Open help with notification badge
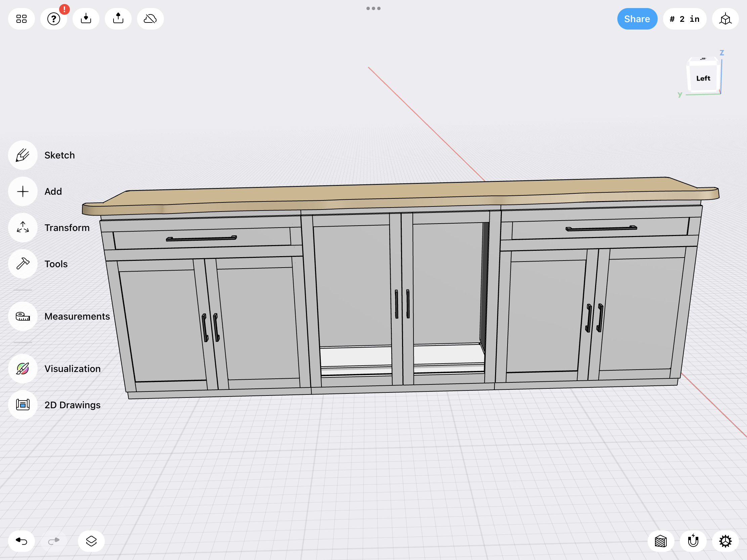Image resolution: width=747 pixels, height=560 pixels. (54, 19)
